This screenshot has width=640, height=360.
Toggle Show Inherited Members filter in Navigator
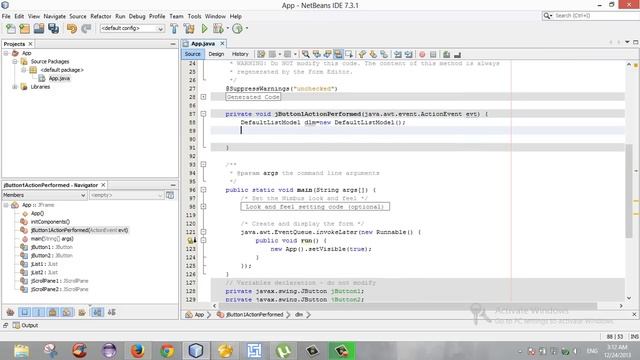coord(11,313)
